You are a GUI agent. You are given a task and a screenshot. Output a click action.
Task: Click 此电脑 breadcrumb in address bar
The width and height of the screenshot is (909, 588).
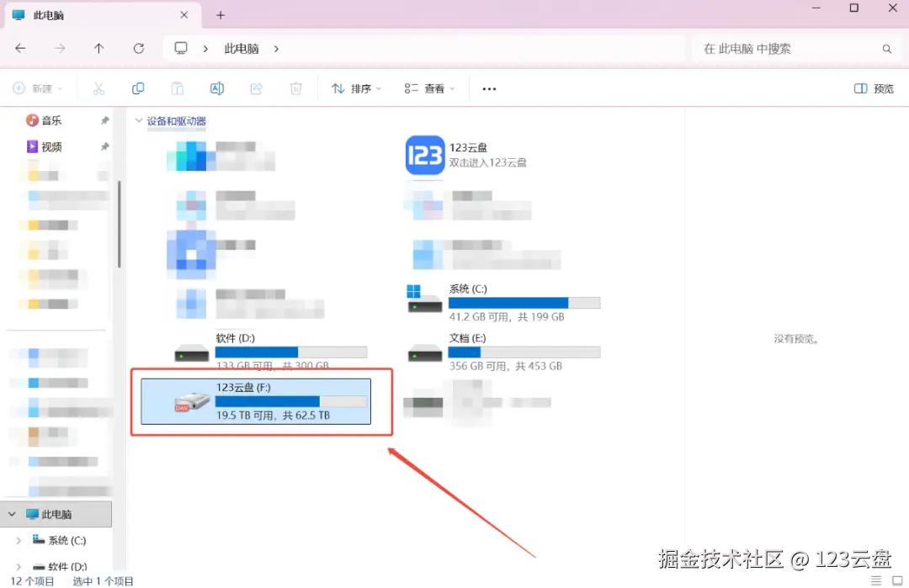(x=242, y=49)
